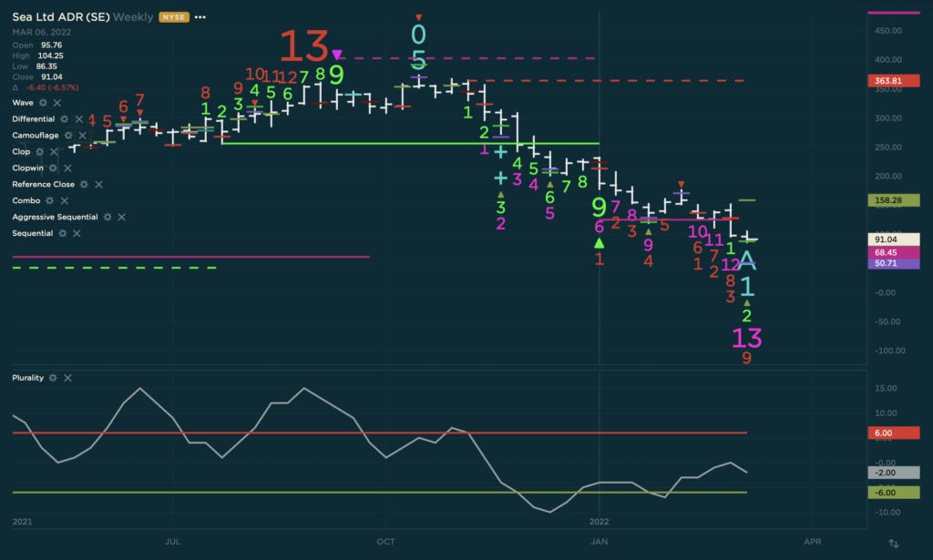Click the High 104.25 value readout
This screenshot has height=560, width=933.
click(51, 56)
